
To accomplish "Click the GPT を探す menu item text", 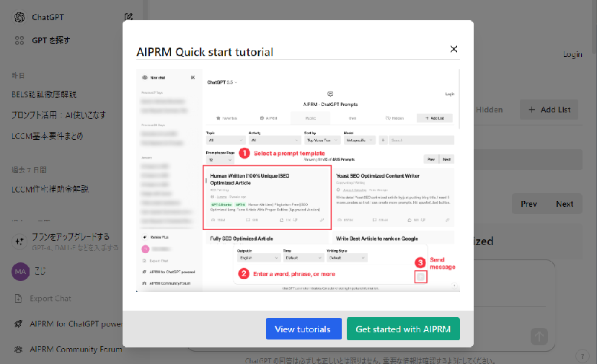I will pos(51,40).
